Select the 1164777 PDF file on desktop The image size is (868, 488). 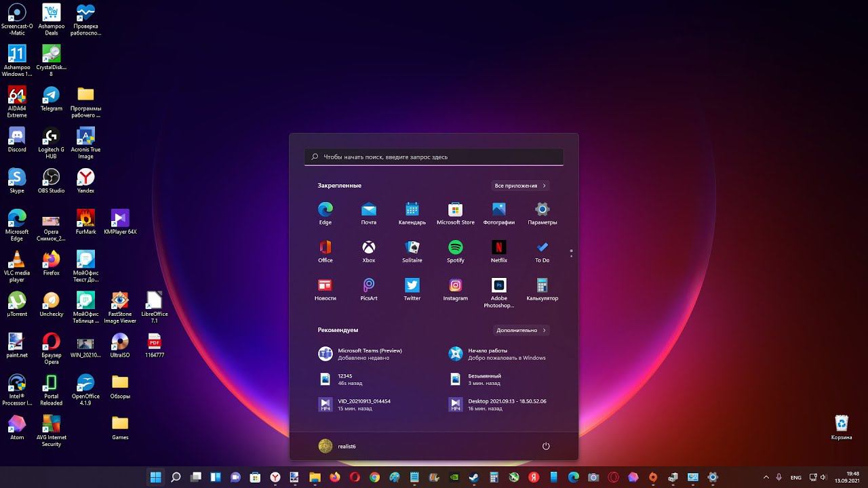pos(155,345)
